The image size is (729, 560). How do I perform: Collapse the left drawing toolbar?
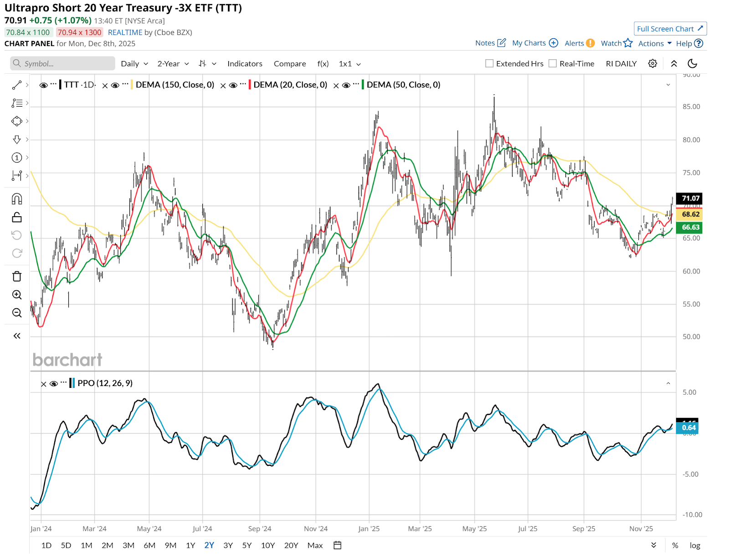pyautogui.click(x=17, y=336)
